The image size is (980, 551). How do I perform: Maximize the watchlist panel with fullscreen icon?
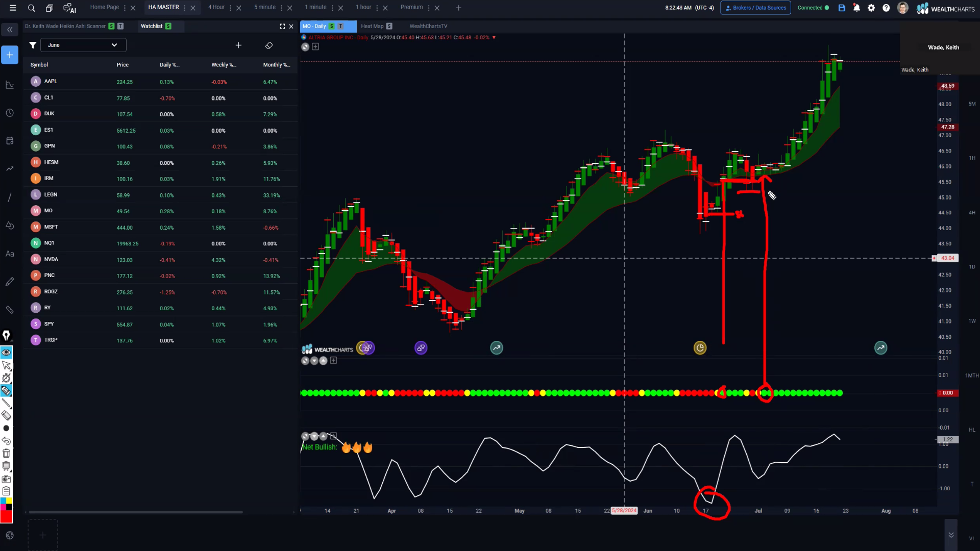tap(282, 27)
